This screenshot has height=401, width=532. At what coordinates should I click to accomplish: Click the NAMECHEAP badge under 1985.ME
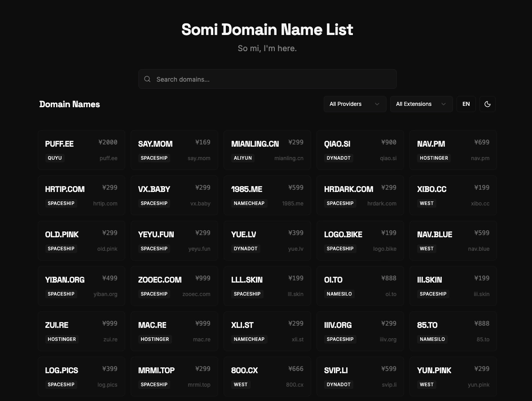point(249,204)
